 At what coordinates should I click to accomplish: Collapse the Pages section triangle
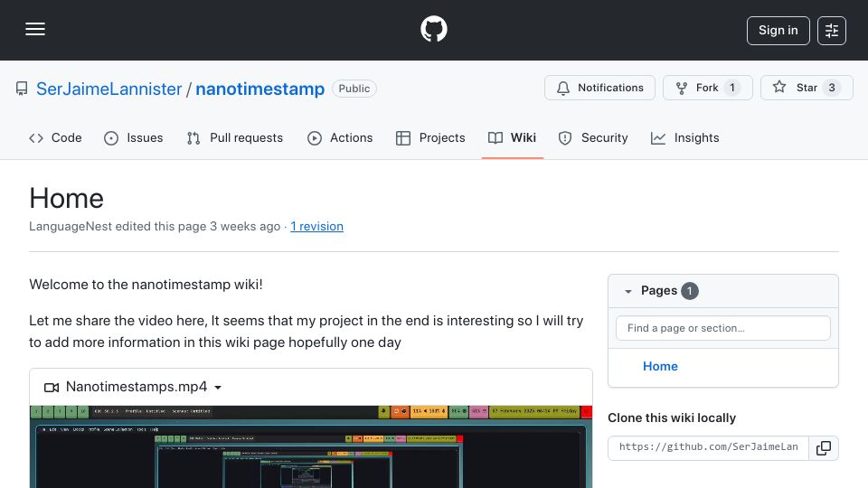pyautogui.click(x=627, y=291)
